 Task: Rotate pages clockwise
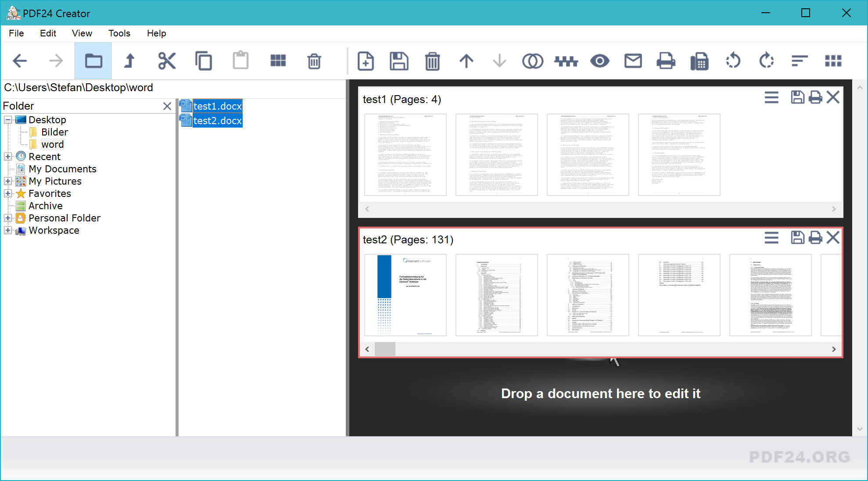click(766, 61)
